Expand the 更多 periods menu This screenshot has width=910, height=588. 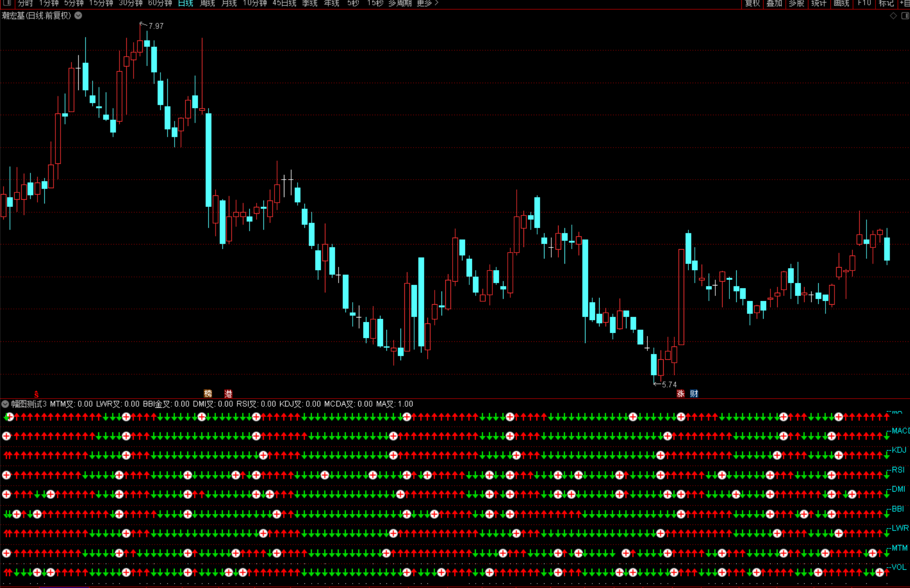click(427, 3)
